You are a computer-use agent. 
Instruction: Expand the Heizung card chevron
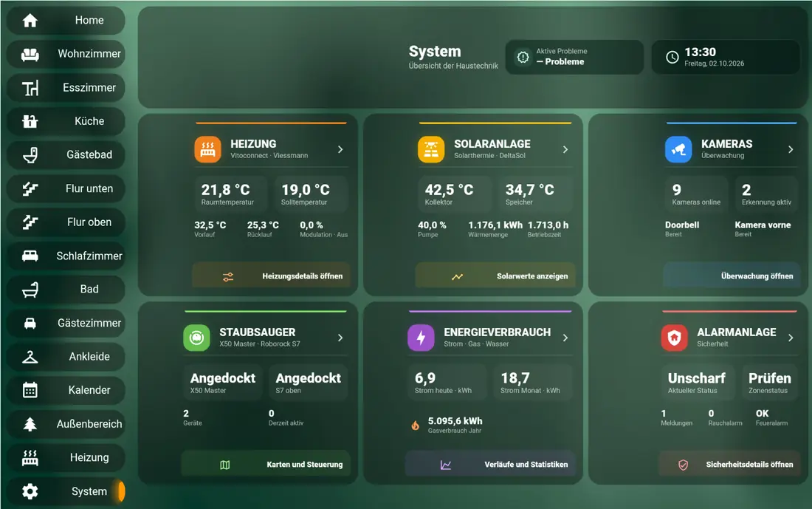click(x=340, y=149)
